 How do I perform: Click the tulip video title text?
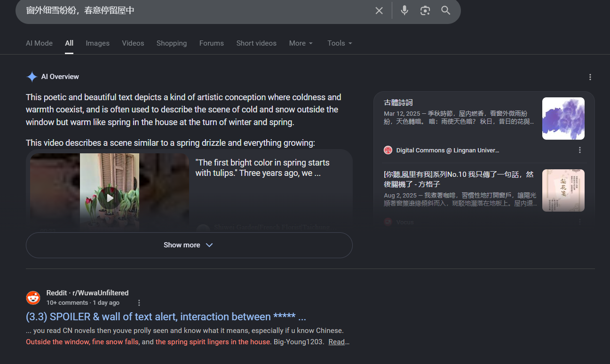click(262, 168)
